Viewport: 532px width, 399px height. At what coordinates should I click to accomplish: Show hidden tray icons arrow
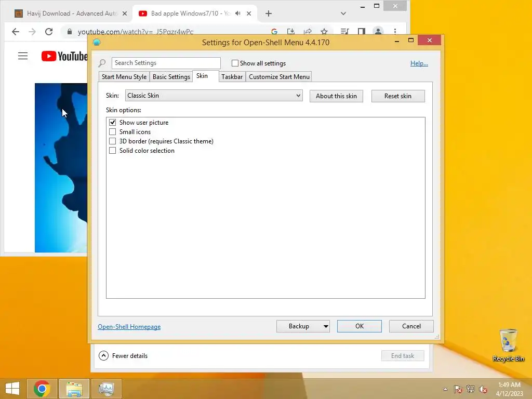point(445,389)
